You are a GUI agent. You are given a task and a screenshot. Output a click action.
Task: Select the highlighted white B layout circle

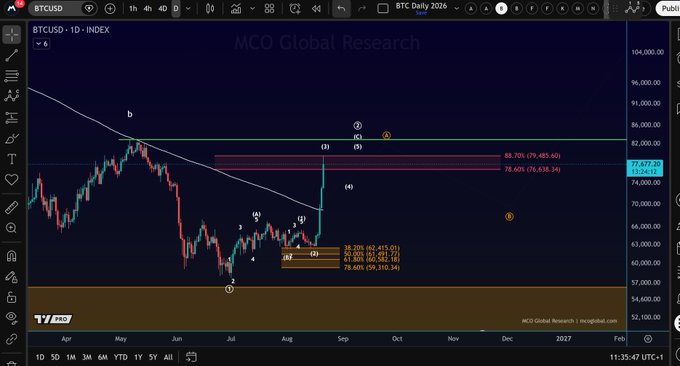point(501,8)
